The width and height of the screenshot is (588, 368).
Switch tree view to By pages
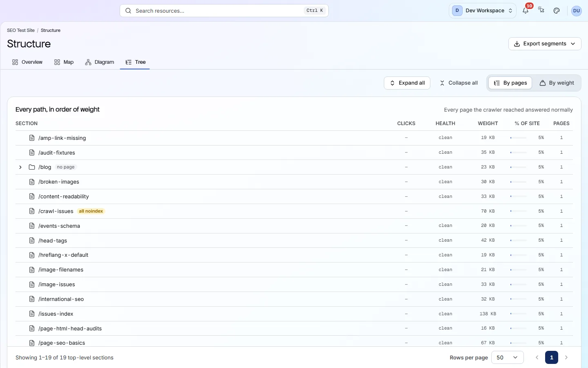point(510,83)
